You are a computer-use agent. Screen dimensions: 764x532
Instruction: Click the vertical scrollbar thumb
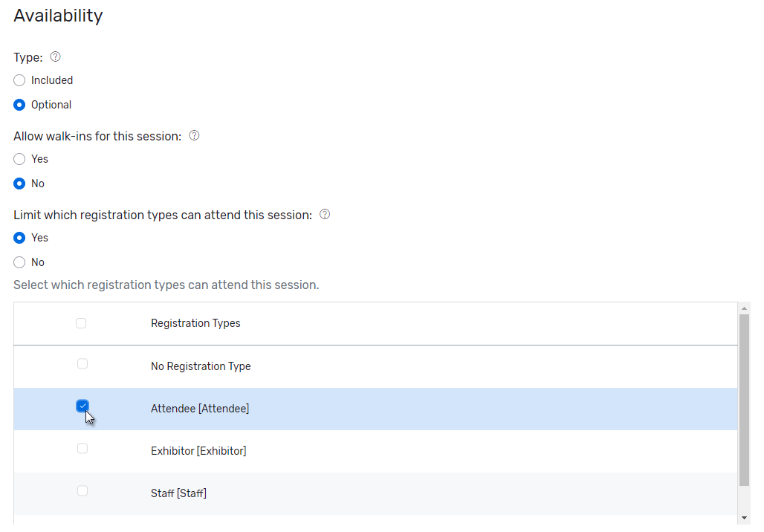click(745, 400)
